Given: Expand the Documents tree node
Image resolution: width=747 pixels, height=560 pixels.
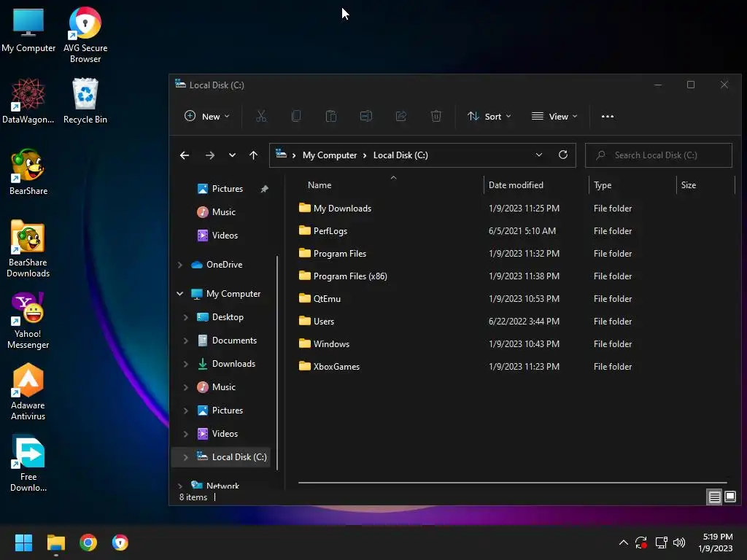Looking at the screenshot, I should click(186, 341).
